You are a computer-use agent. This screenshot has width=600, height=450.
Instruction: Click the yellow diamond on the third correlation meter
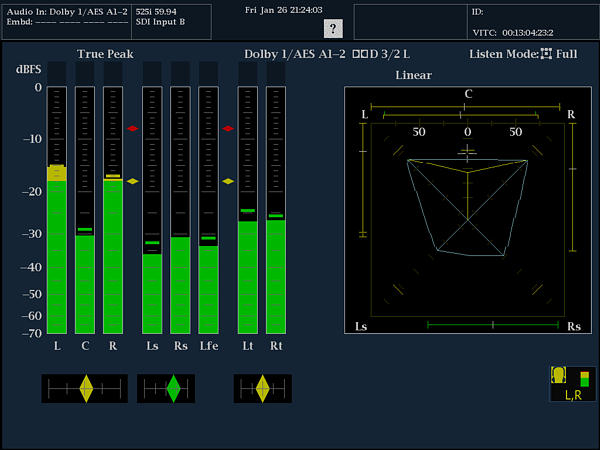[x=262, y=388]
